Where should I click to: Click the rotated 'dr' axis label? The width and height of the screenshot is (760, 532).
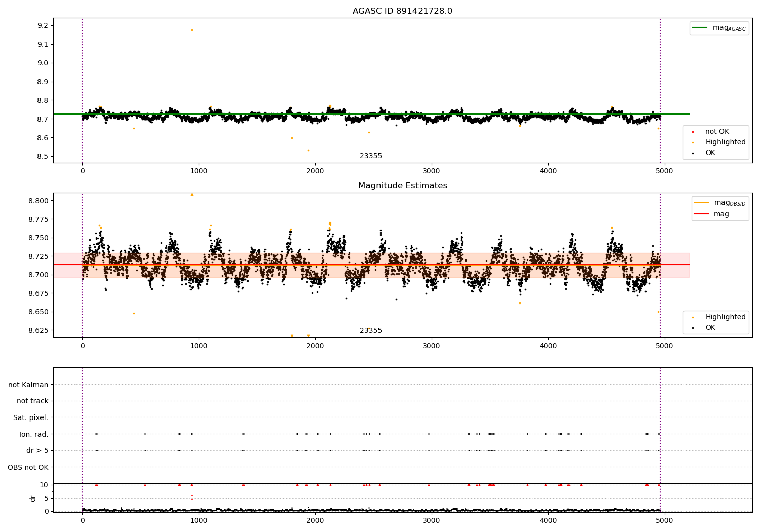coord(33,498)
